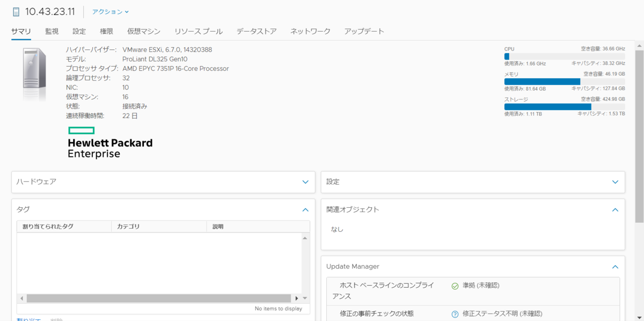Collapse the タグ panel
Image resolution: width=644 pixels, height=321 pixels.
coord(305,210)
